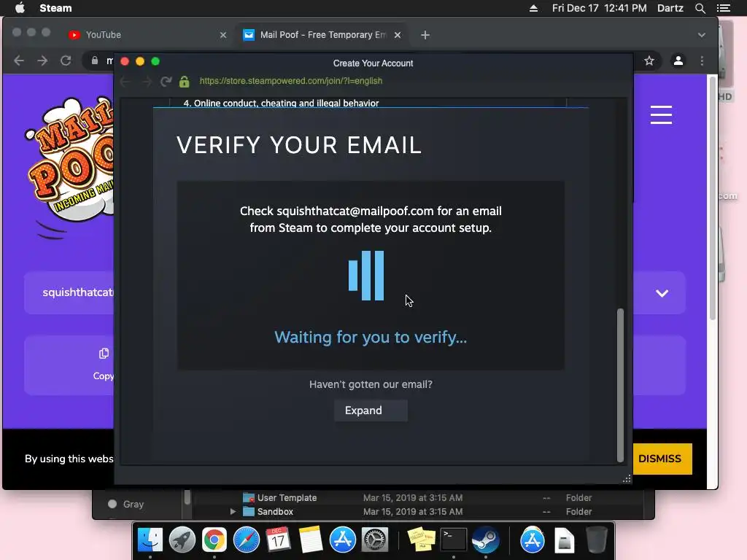
Task: Dismiss the cookie notice with DISMISS button
Action: click(659, 459)
